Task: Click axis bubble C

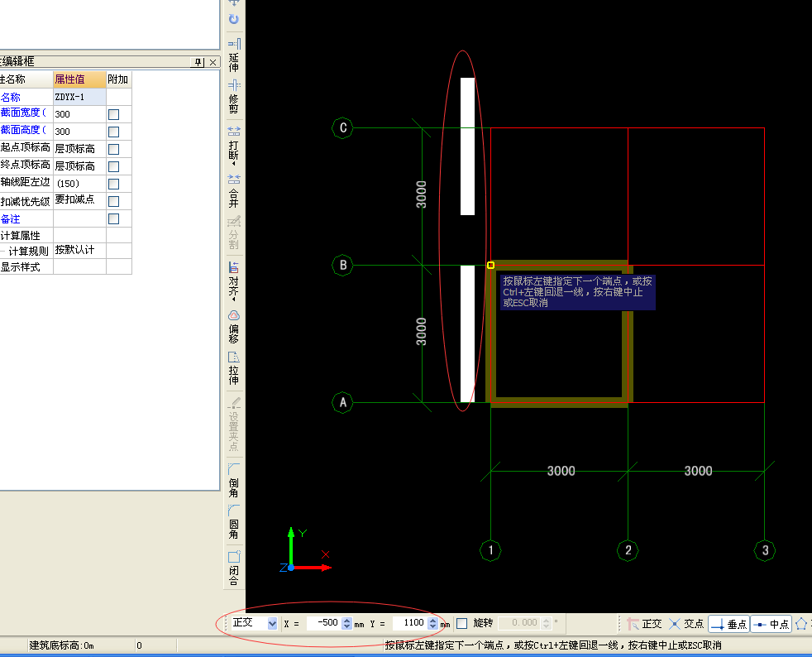Action: [342, 128]
